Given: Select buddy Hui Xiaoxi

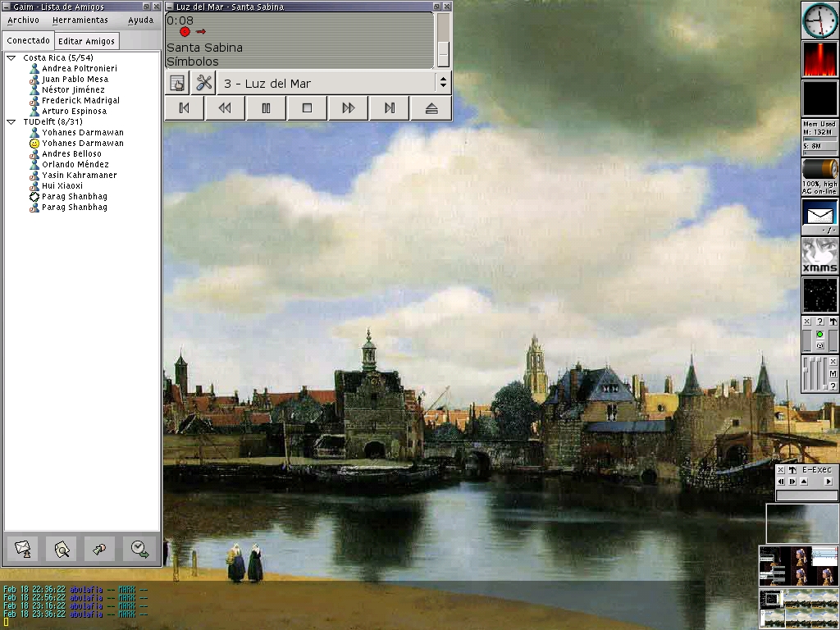Looking at the screenshot, I should point(62,186).
